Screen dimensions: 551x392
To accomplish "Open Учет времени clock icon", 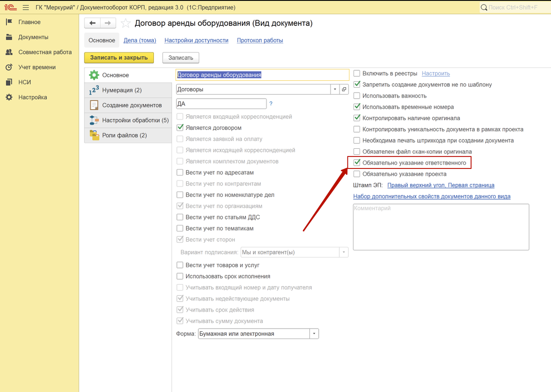I will 9,67.
